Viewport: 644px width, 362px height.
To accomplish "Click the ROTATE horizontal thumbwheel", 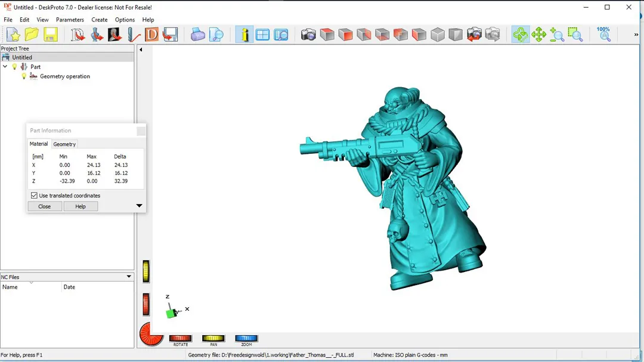I will coord(181,338).
